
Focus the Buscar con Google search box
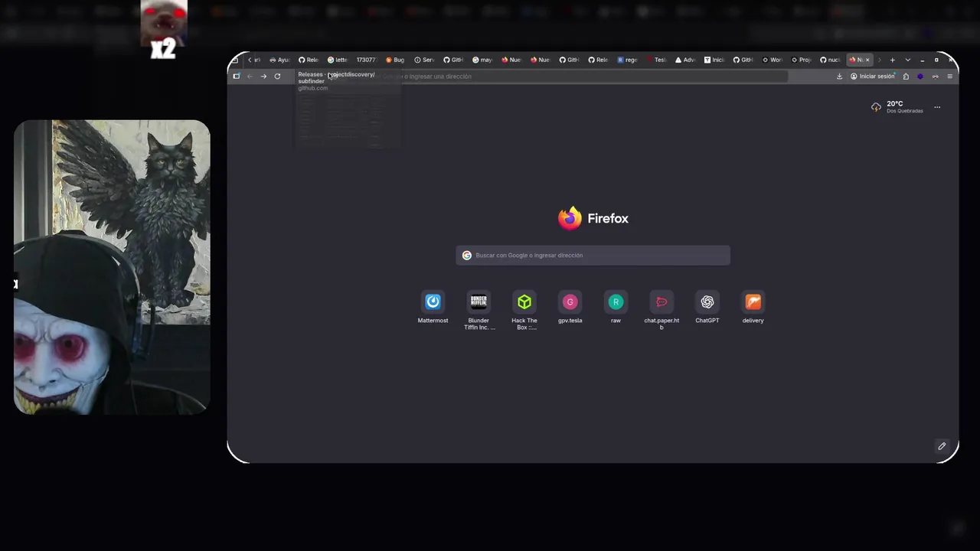pos(593,256)
